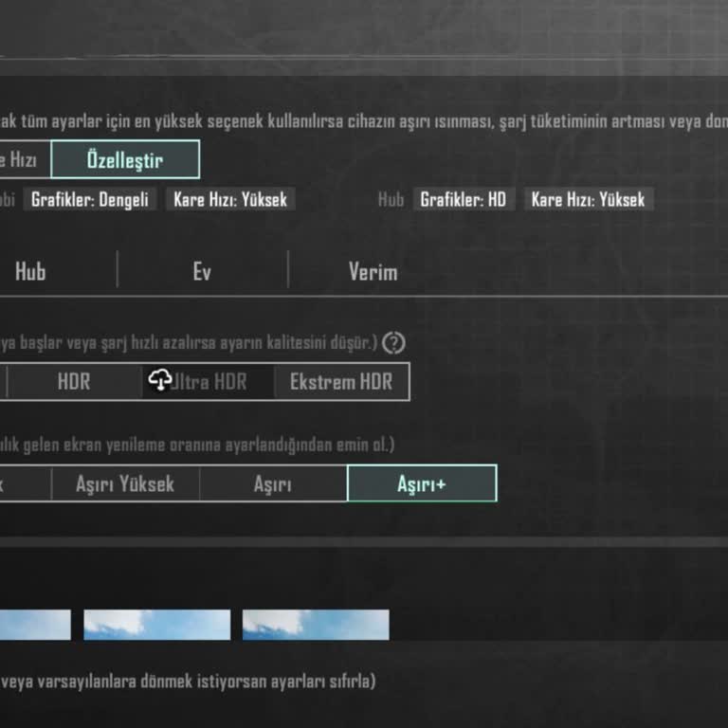The width and height of the screenshot is (728, 728).
Task: Select Ekstrem HDR graphics quality
Action: 341,382
